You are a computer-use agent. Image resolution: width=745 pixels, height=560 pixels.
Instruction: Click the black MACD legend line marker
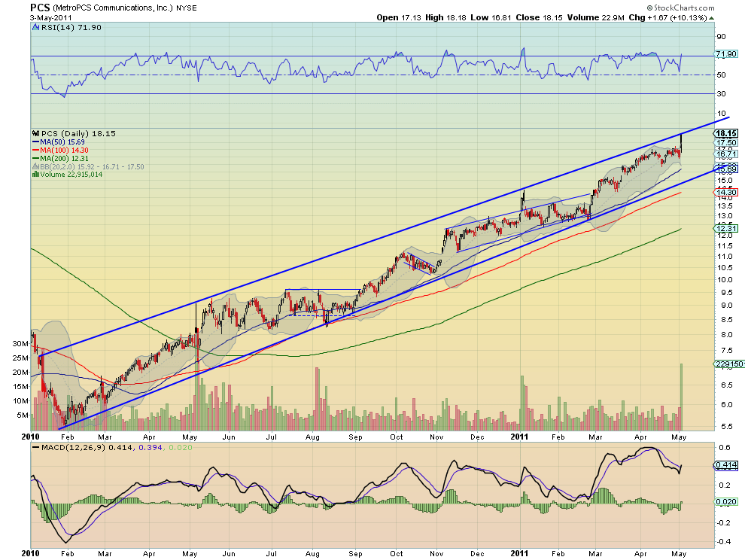tap(35, 447)
